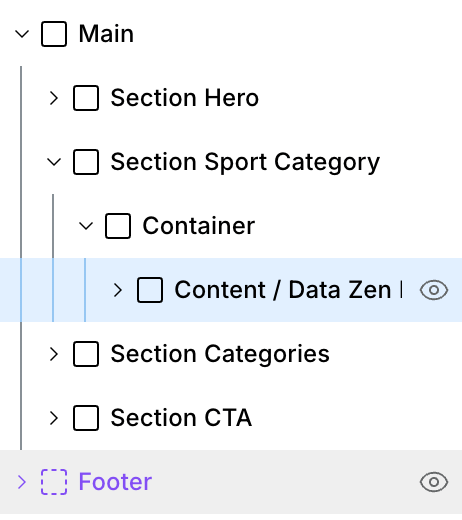Image resolution: width=462 pixels, height=520 pixels.
Task: Expand the Section Categories layer
Action: (54, 354)
